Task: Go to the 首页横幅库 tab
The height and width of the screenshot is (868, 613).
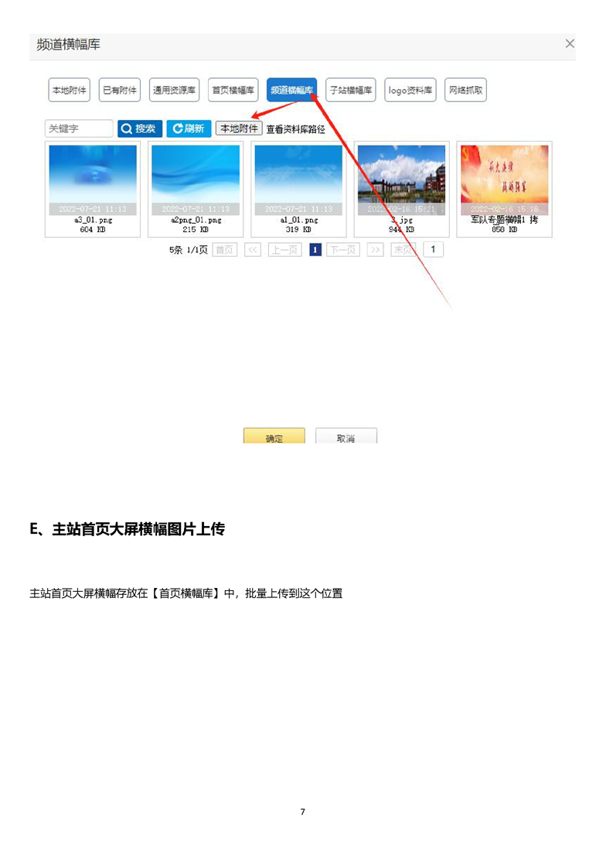Action: click(x=233, y=91)
